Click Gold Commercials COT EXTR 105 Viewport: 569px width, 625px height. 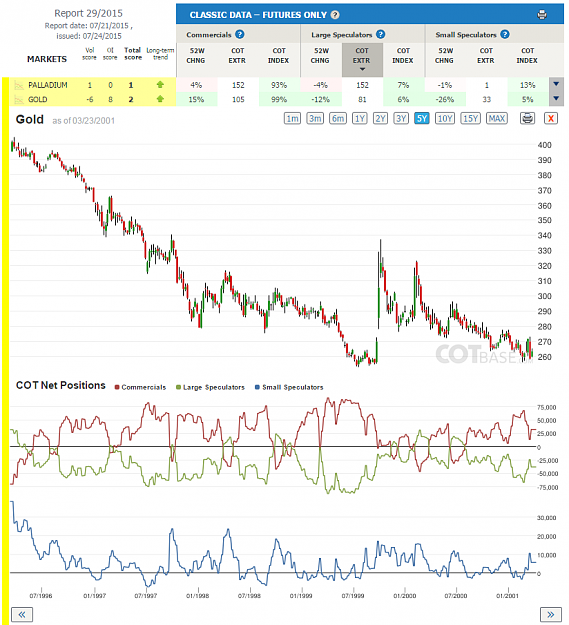(238, 99)
